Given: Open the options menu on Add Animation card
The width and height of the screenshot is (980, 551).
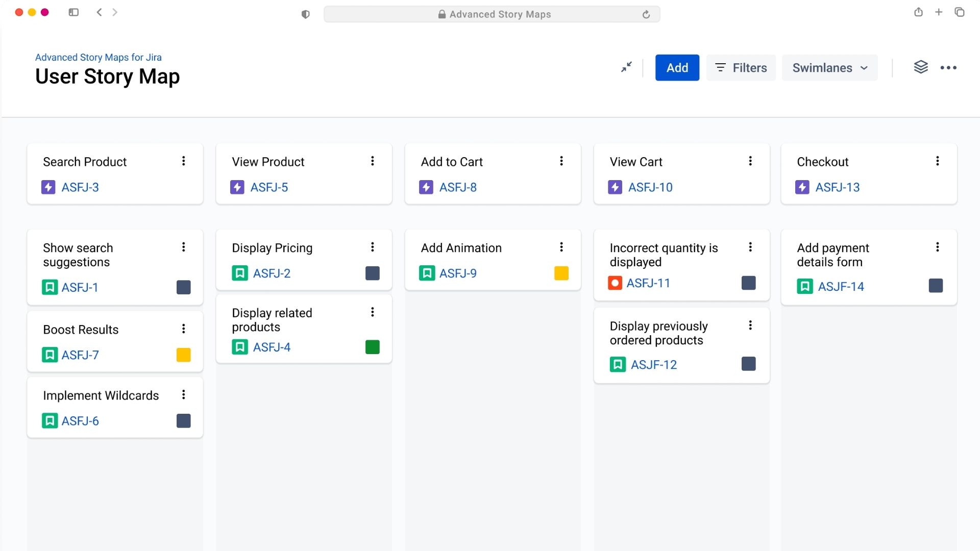Looking at the screenshot, I should tap(561, 247).
